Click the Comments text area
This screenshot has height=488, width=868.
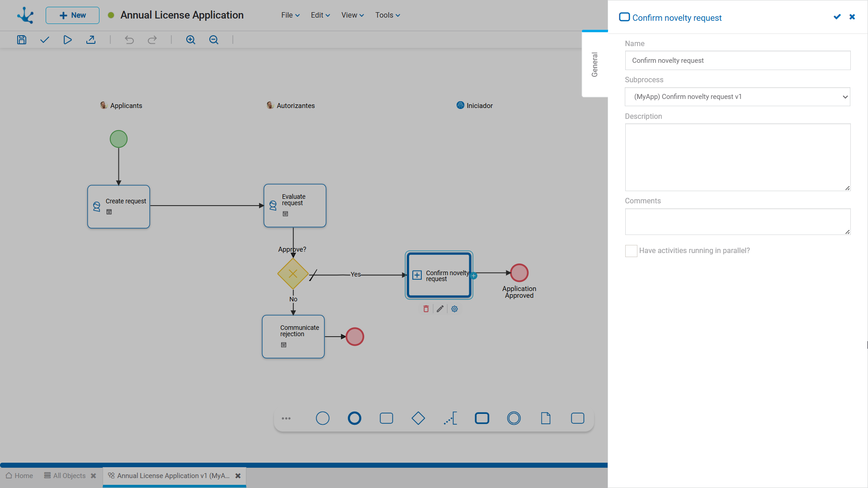click(737, 221)
